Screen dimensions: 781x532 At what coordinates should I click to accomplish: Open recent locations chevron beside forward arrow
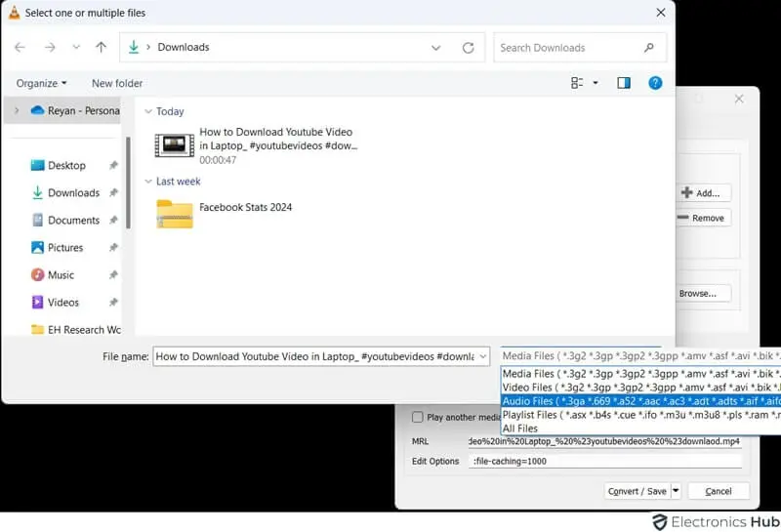pos(76,47)
